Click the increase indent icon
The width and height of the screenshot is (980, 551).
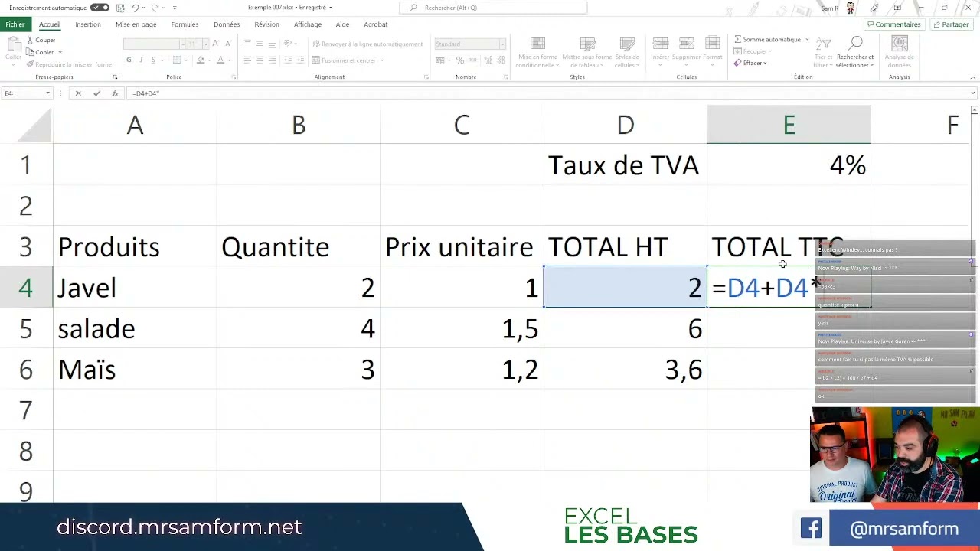click(301, 60)
